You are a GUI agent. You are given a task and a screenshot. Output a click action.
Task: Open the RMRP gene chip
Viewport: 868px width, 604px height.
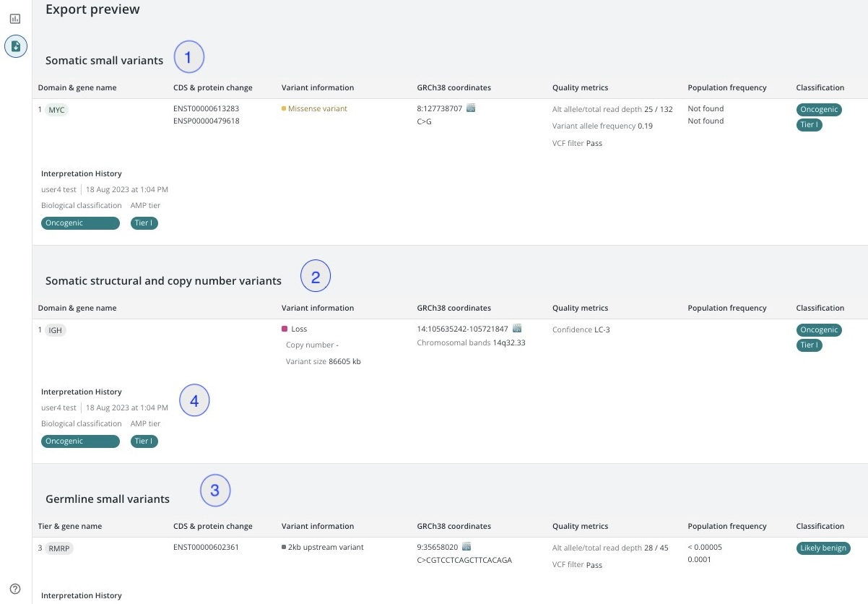click(x=58, y=548)
